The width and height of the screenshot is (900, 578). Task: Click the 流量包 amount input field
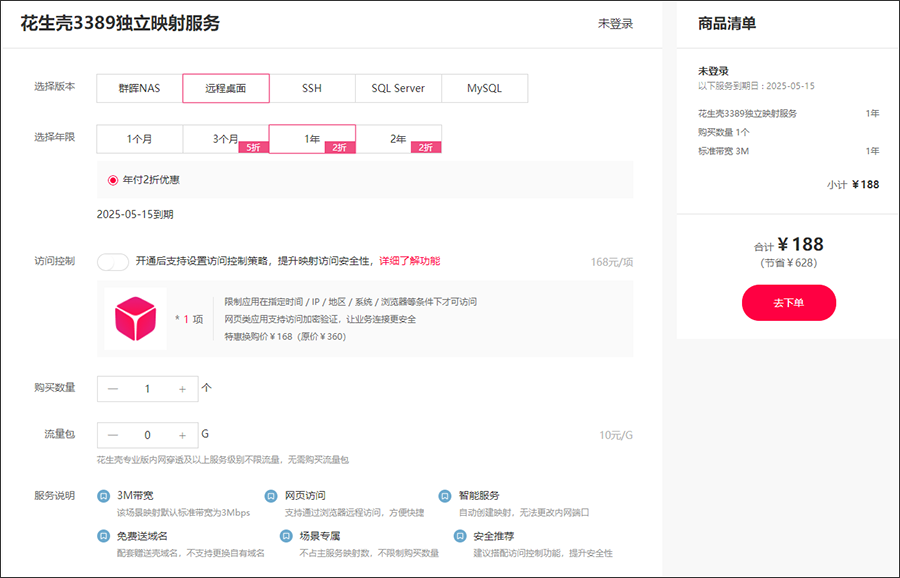148,436
